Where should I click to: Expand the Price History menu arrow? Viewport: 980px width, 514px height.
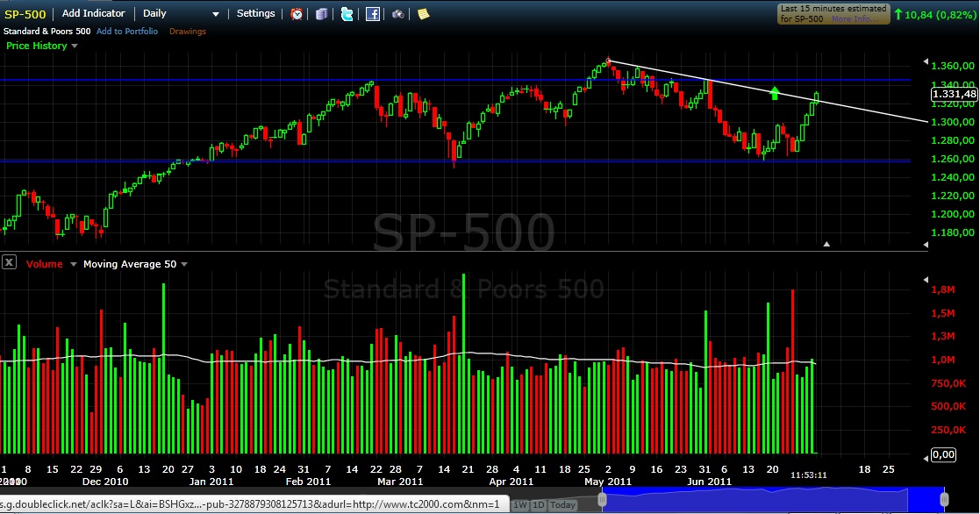(75, 46)
